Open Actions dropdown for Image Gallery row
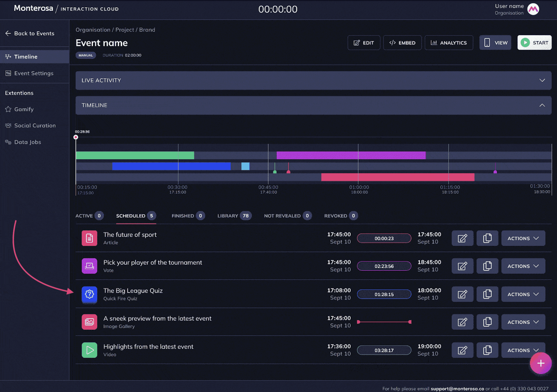Viewport: 557px width, 392px height. [523, 322]
